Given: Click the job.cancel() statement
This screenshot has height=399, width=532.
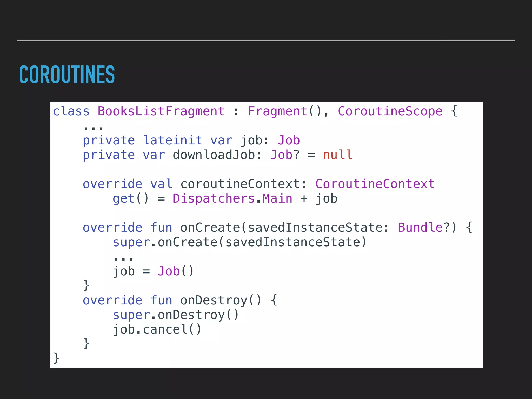Looking at the screenshot, I should 157,330.
